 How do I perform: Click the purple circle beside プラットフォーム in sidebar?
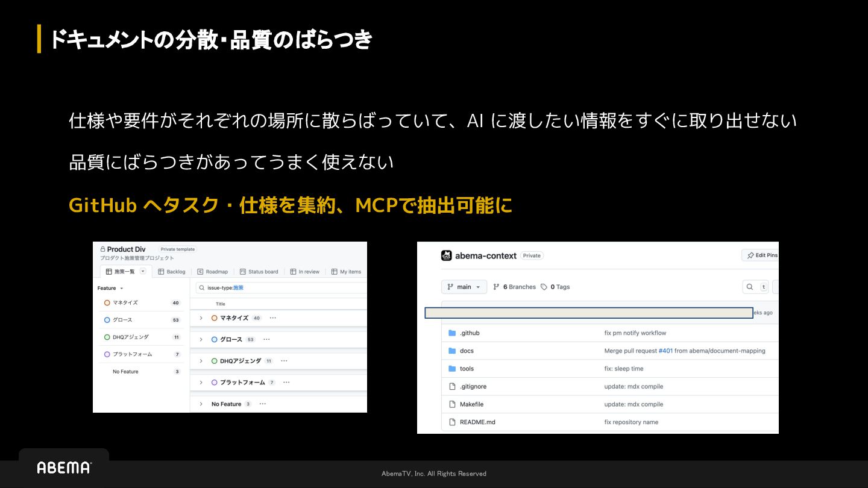[107, 354]
